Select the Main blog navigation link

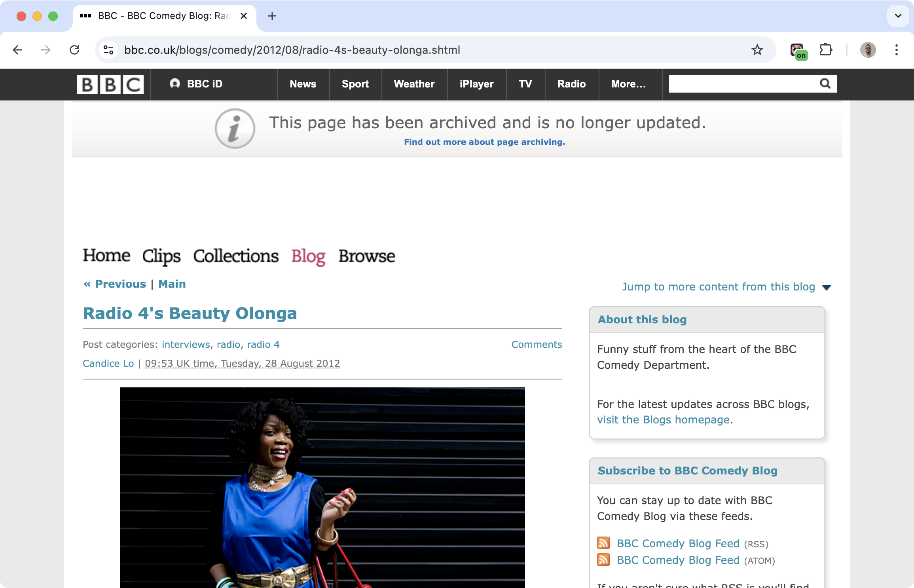[171, 285]
